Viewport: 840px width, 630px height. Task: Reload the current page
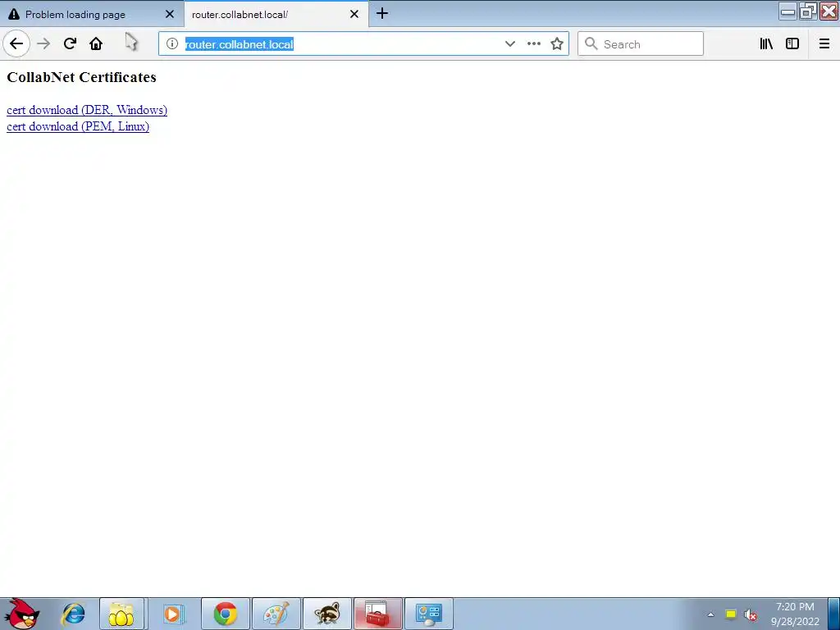[x=70, y=43]
